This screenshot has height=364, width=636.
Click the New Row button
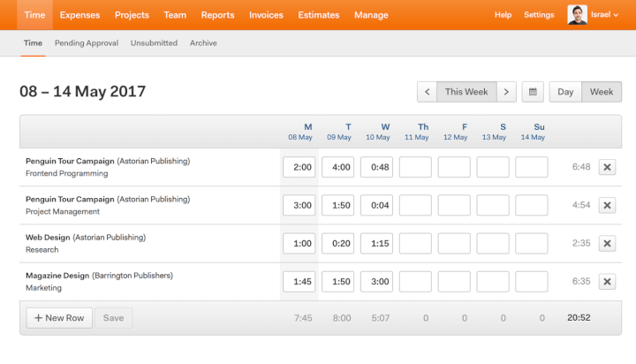tap(59, 318)
